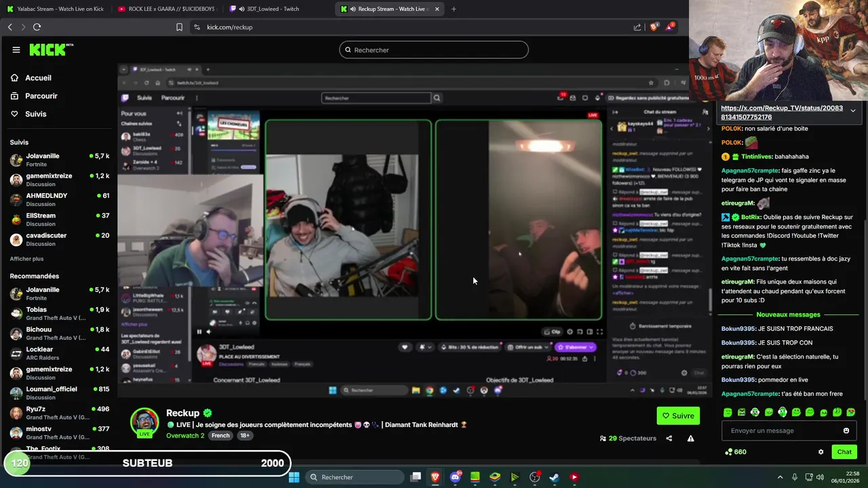The image size is (868, 488).
Task: Insert the last heart-eyes Kick emote
Action: point(851,412)
